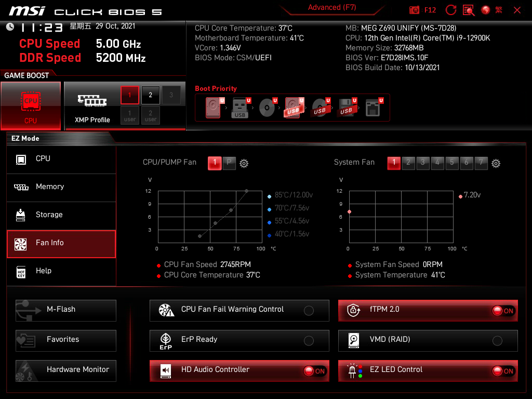
Task: Select the Fan Info section
Action: click(x=61, y=244)
